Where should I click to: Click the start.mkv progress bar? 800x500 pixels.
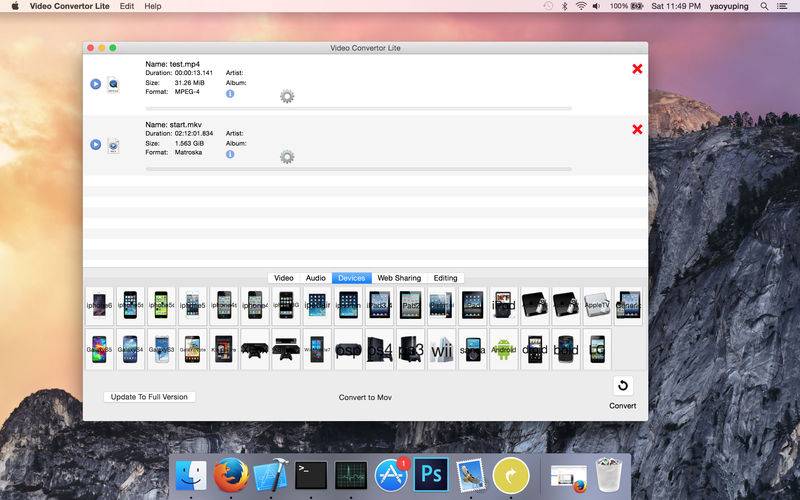(359, 169)
